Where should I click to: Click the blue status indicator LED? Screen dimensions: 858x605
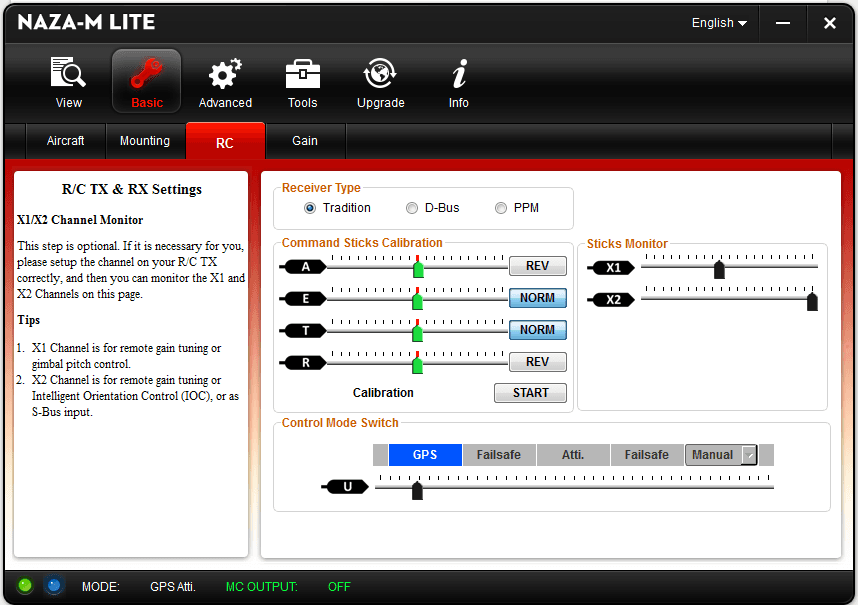click(x=54, y=586)
